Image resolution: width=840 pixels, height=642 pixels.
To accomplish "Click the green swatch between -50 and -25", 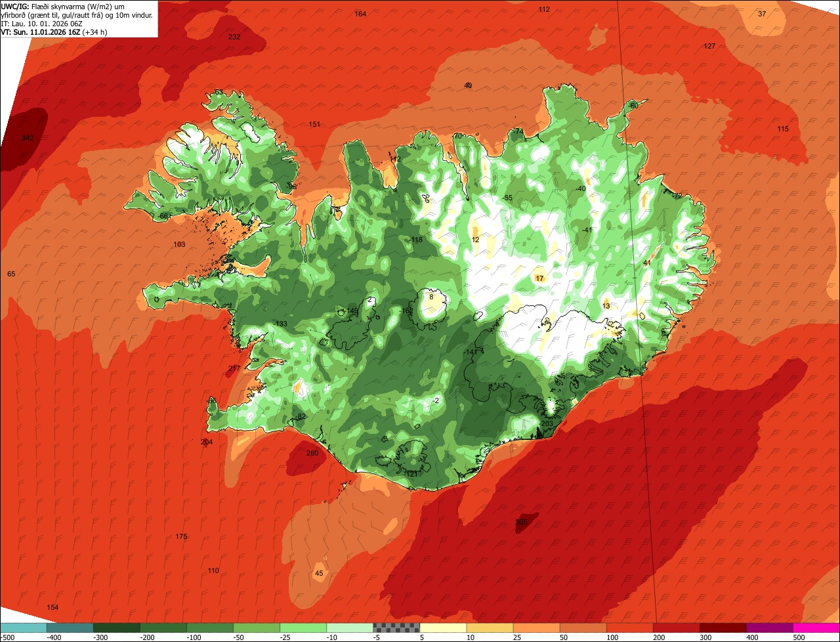I will point(257,628).
